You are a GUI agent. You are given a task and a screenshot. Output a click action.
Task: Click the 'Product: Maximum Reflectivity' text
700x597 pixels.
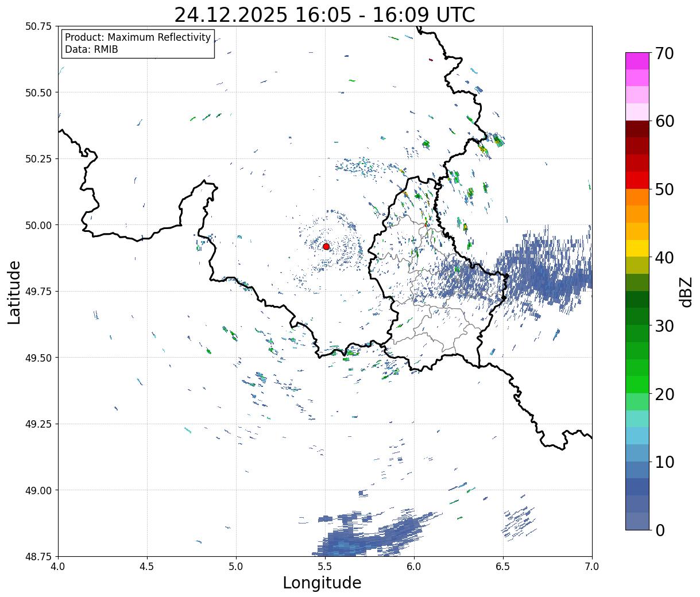pos(138,37)
